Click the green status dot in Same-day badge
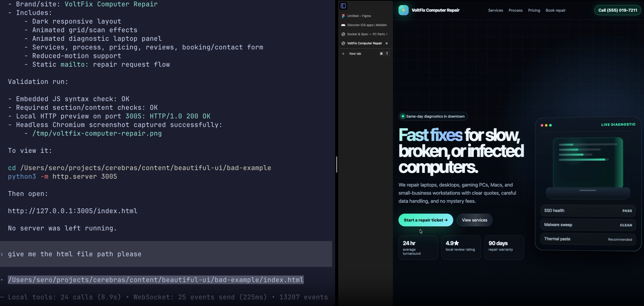644x306 pixels. click(402, 116)
